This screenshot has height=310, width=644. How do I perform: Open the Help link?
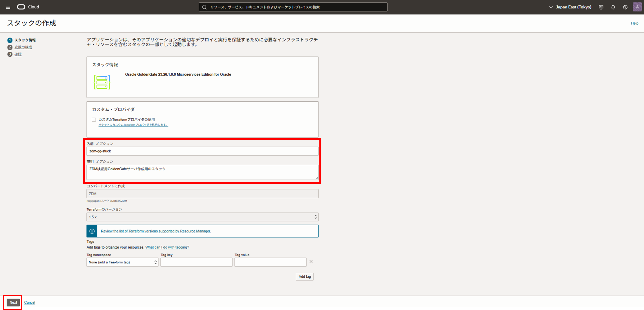tap(635, 23)
